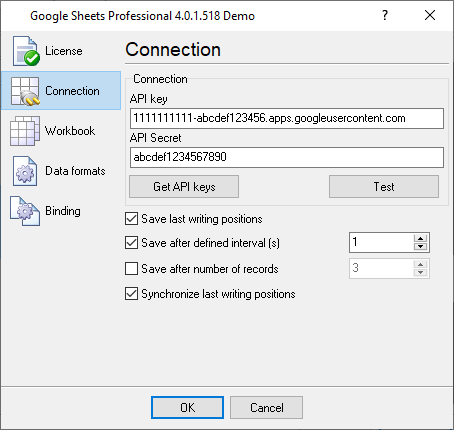Viewport: 454px width, 430px height.
Task: Click the Cancel button
Action: tap(266, 408)
